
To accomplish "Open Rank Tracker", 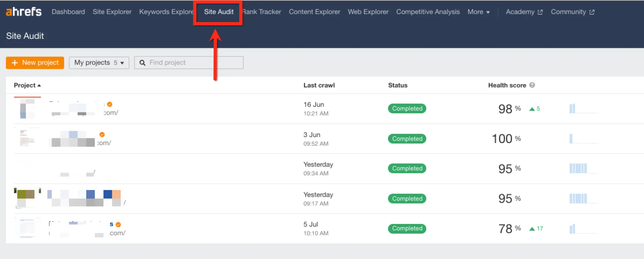I will pyautogui.click(x=261, y=12).
